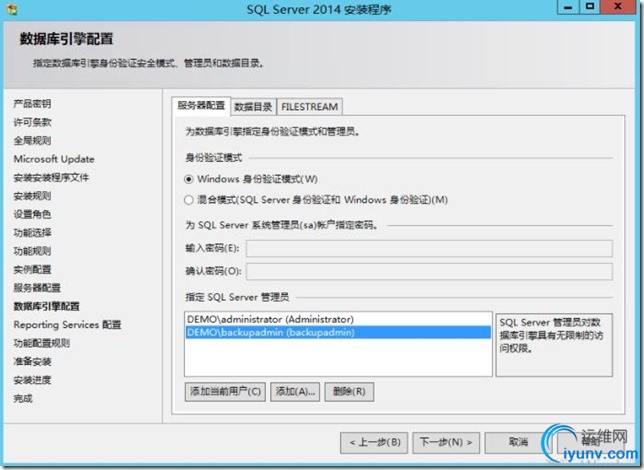Image resolution: width=644 pixels, height=470 pixels.
Task: Select DEMO\backupadmin in administrators list
Action: point(338,332)
